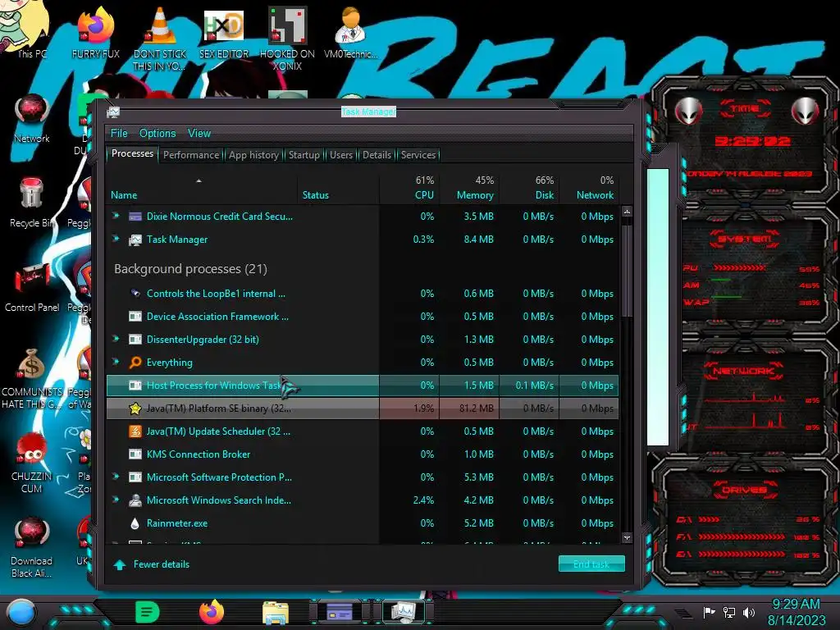This screenshot has height=630, width=840.
Task: Click the scroll down arrow of process list
Action: tap(627, 537)
